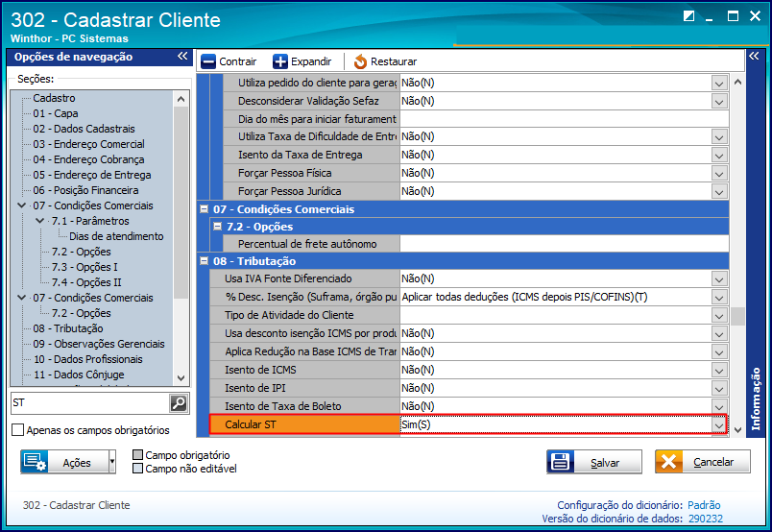Open the Ações button dropdown arrow
772x532 pixels.
pos(111,462)
